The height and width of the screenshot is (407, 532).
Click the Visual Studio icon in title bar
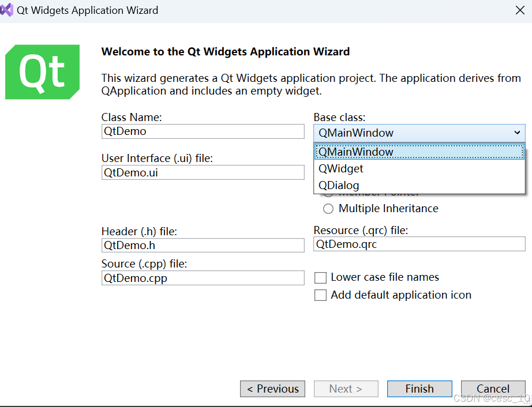[x=6, y=10]
